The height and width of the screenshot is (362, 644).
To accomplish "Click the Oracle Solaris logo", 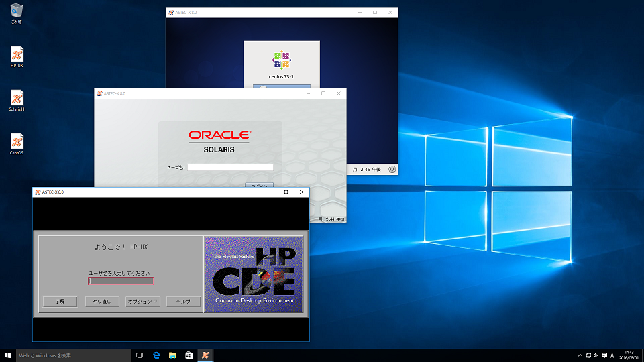I will click(219, 141).
